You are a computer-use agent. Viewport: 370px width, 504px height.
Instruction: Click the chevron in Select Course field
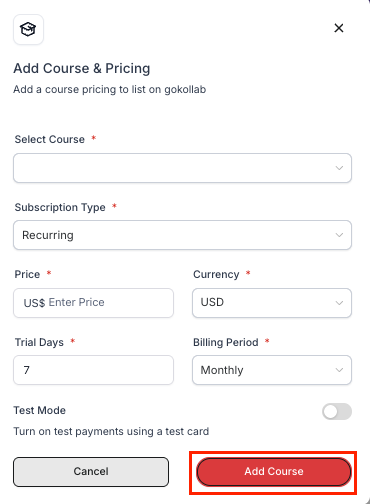339,168
